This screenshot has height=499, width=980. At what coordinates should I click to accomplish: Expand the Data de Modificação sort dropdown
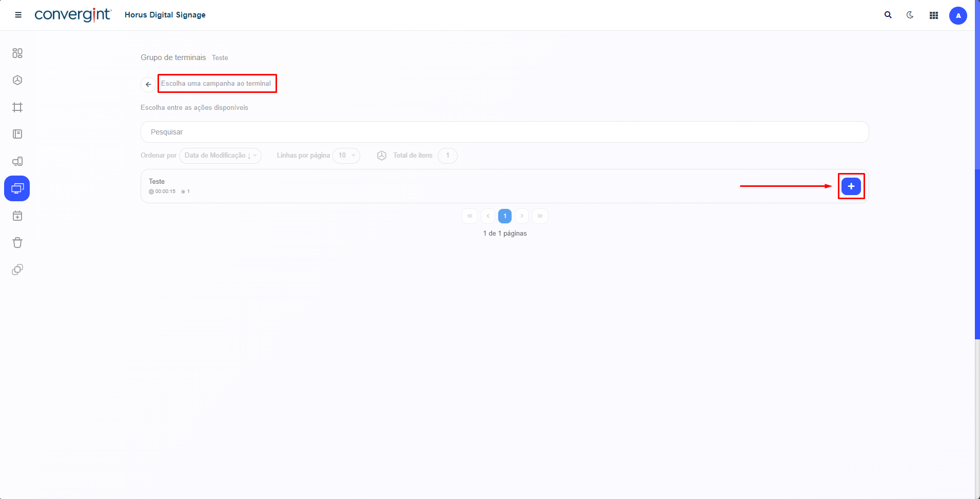(220, 156)
